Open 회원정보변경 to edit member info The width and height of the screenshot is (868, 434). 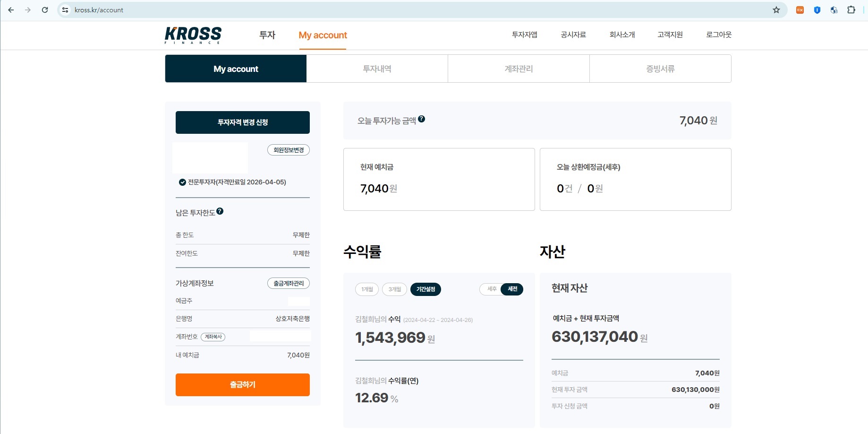[x=289, y=150]
